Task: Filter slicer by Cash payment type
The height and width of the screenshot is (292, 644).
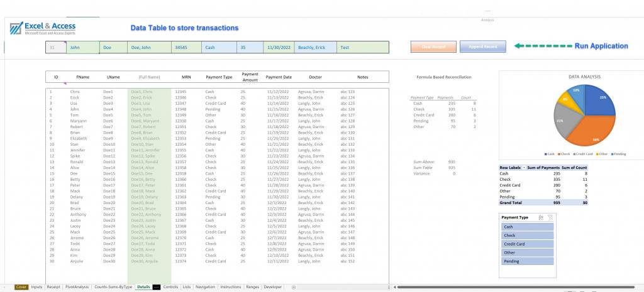Action: [528, 227]
